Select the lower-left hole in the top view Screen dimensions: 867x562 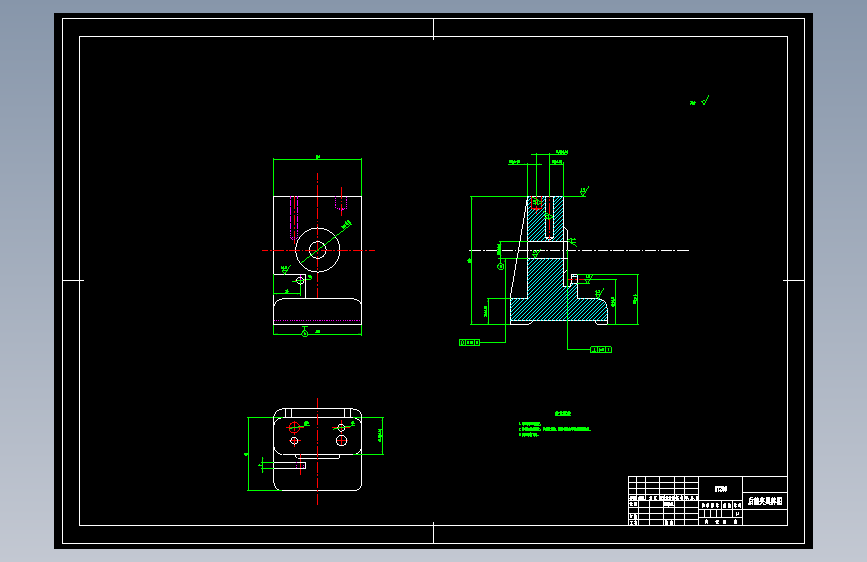click(294, 441)
